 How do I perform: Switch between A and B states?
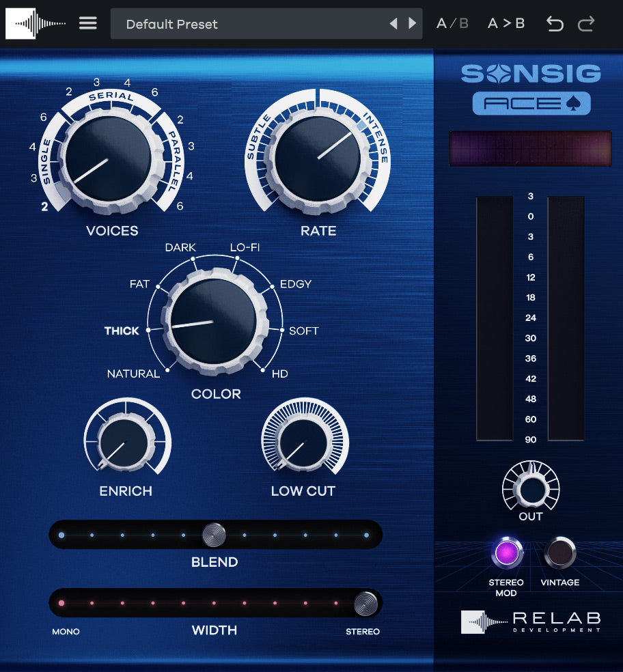coord(452,23)
